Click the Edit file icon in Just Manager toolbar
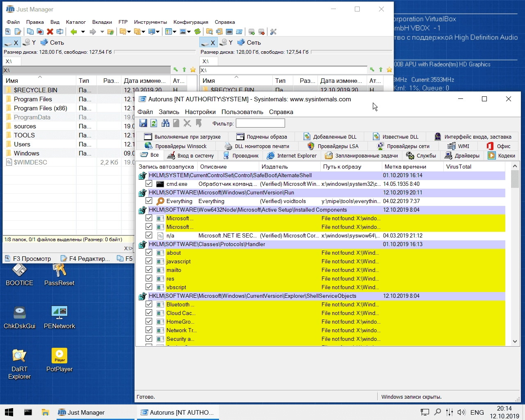525x420 pixels. point(18,32)
